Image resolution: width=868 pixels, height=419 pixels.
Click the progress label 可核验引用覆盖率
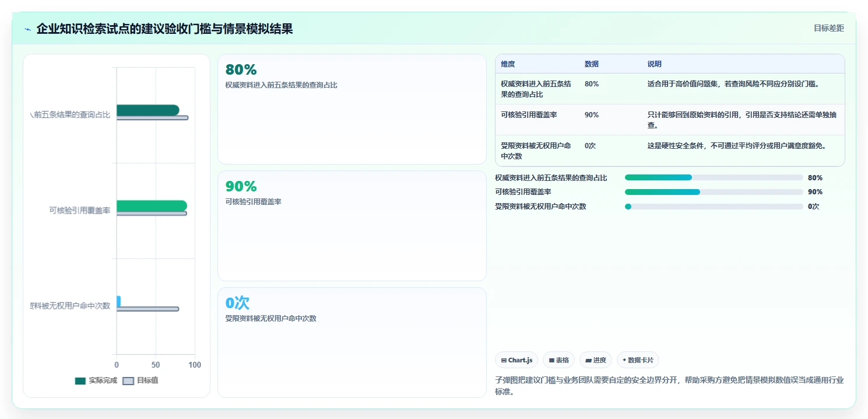[x=523, y=192]
